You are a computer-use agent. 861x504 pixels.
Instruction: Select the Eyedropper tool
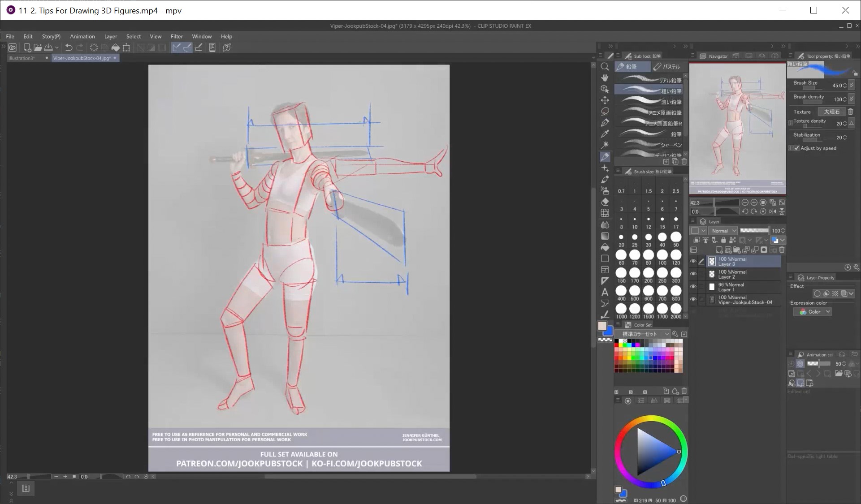pyautogui.click(x=605, y=134)
